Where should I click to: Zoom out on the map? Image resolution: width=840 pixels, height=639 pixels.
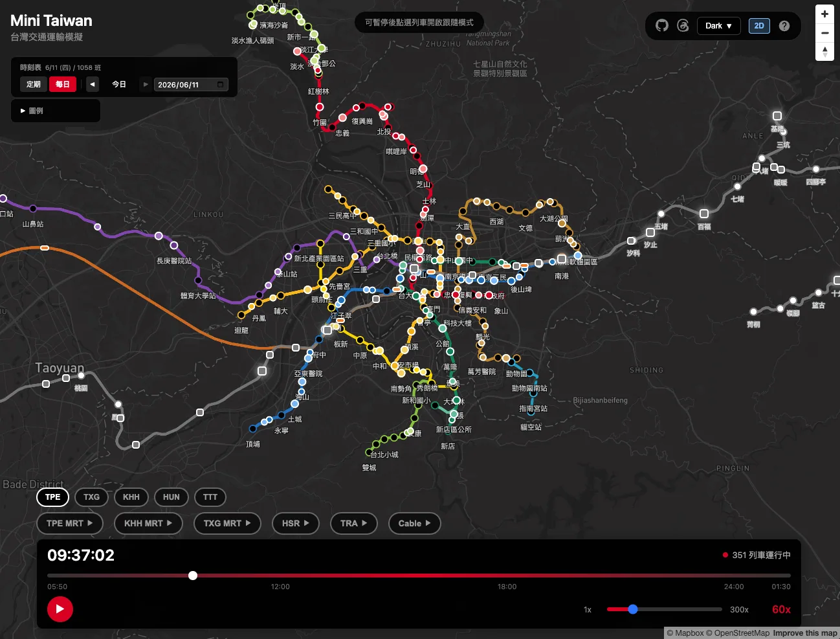point(824,33)
